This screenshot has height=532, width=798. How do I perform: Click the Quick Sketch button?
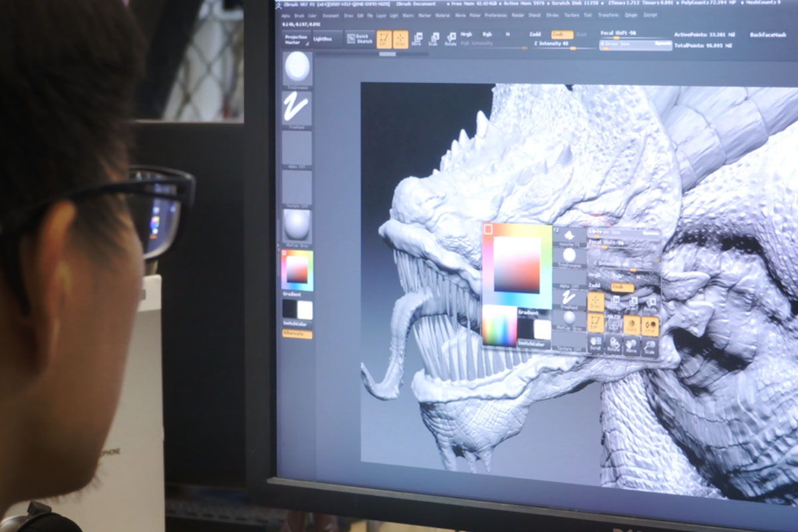[x=360, y=39]
